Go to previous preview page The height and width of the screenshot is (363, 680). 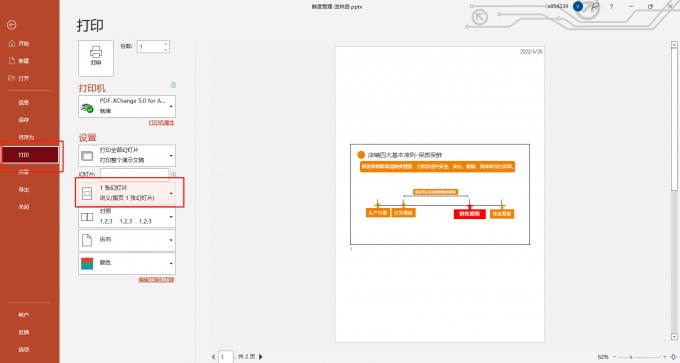(x=213, y=357)
